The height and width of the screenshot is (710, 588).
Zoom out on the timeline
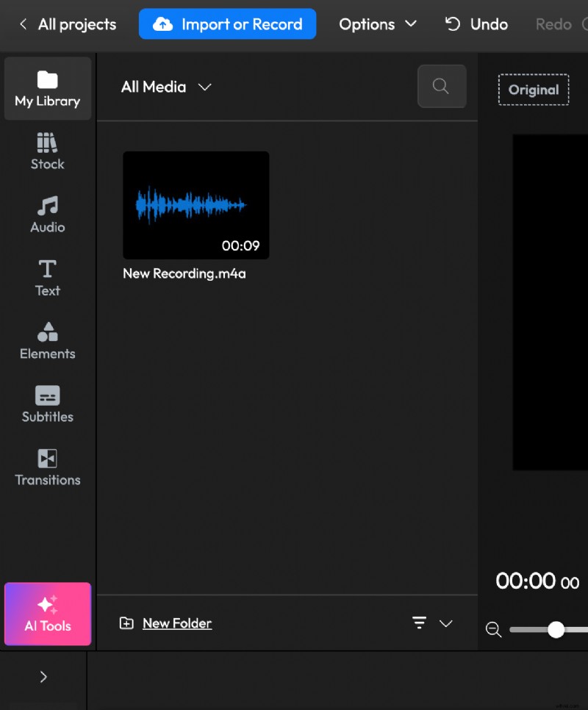coord(493,630)
